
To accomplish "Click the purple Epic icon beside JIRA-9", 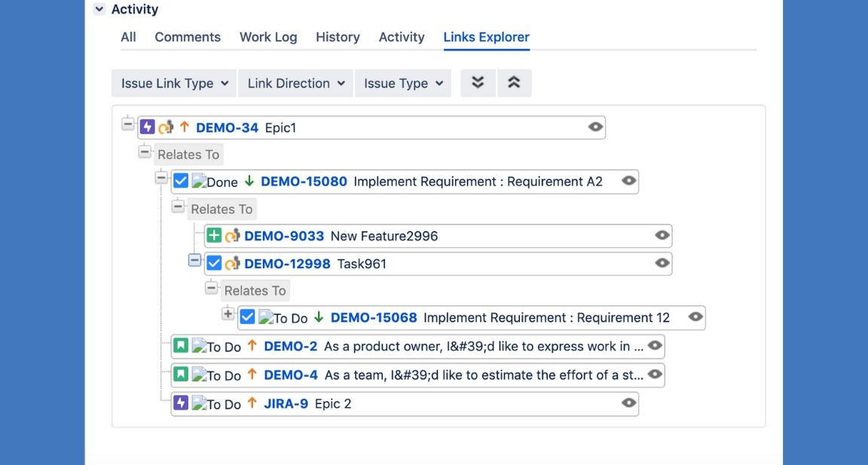I will click(x=181, y=403).
